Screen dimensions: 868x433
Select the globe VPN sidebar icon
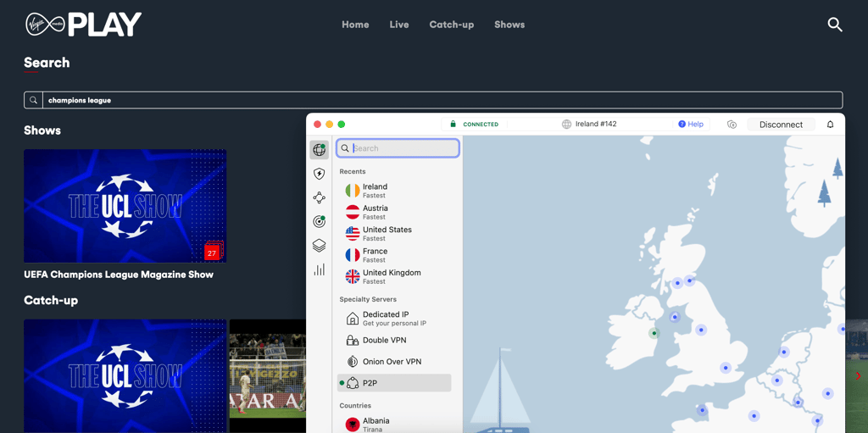click(319, 149)
